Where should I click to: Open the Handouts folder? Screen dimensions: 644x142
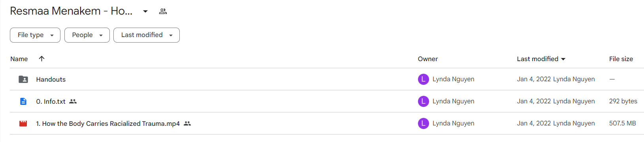pos(51,79)
